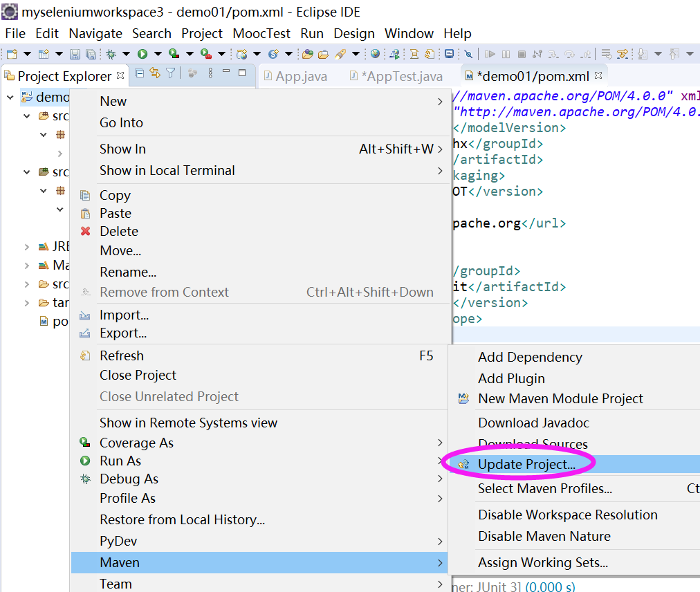
Task: Open dropdown arrow next to Coverage icon
Action: [190, 54]
